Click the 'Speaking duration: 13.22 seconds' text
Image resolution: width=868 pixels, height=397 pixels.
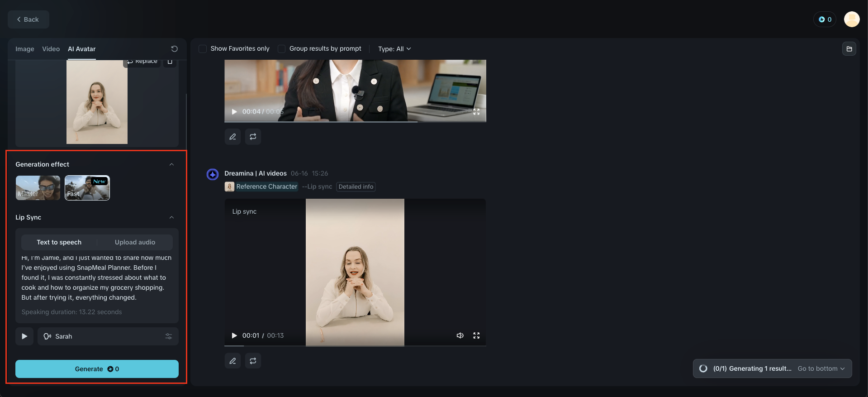(71, 312)
